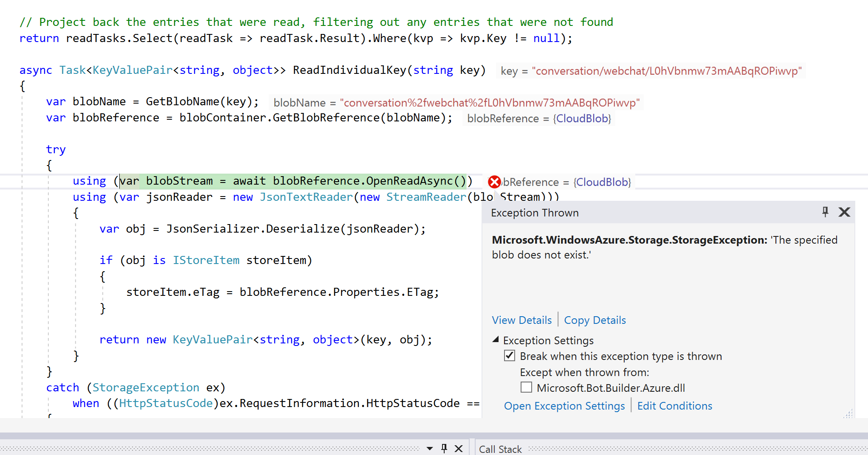Click the green comment line about filtering entries

pos(316,22)
